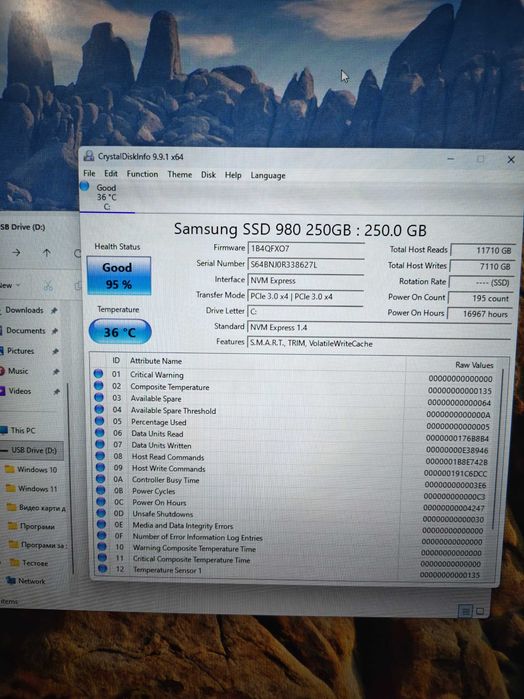Click the Explorer up arrow button

(47, 252)
